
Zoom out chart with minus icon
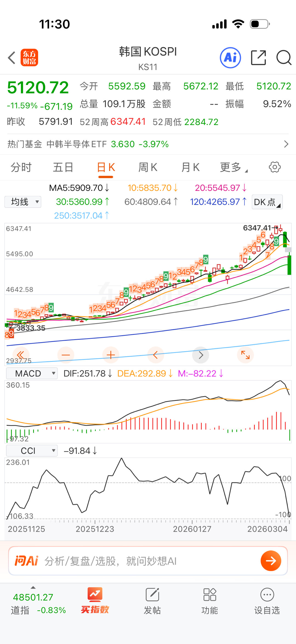(x=66, y=355)
